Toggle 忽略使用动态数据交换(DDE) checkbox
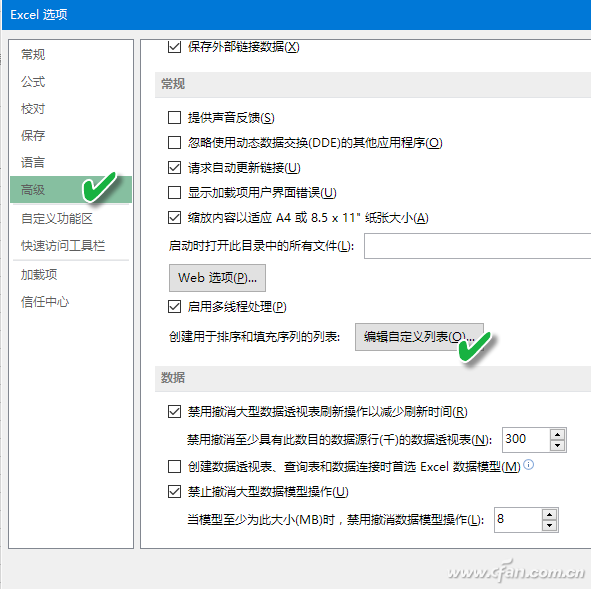This screenshot has width=591, height=589. [x=174, y=142]
